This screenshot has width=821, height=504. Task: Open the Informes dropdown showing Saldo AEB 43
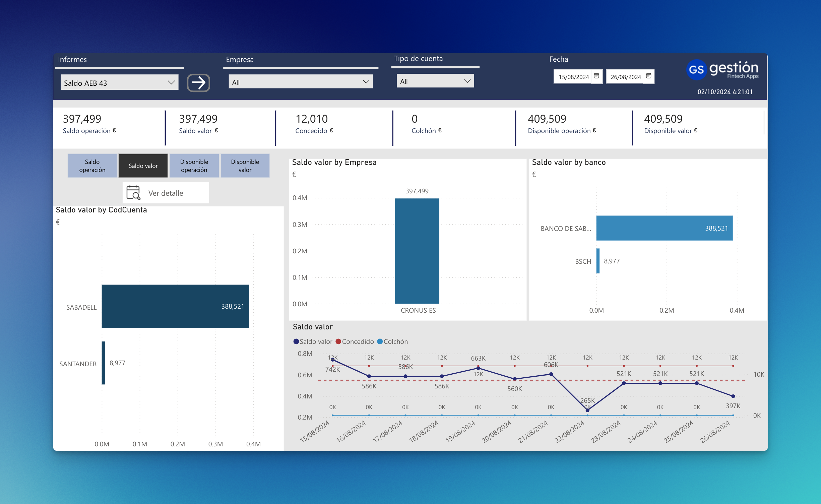(x=119, y=82)
